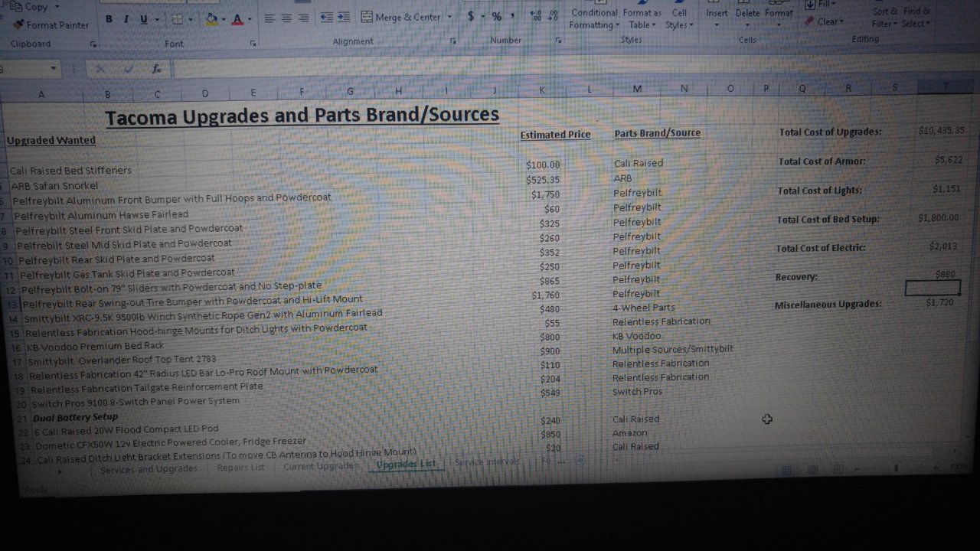Switch to Repairs List sheet

click(x=240, y=467)
